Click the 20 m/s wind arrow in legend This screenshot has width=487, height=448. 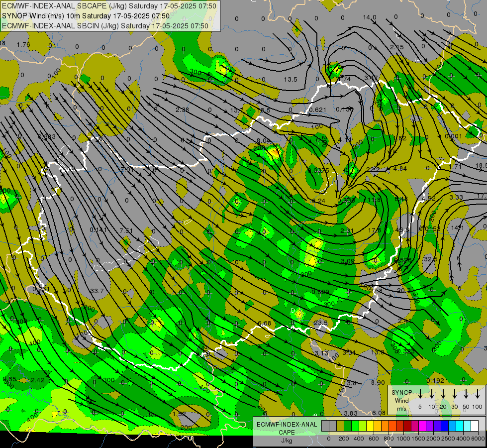tap(443, 394)
